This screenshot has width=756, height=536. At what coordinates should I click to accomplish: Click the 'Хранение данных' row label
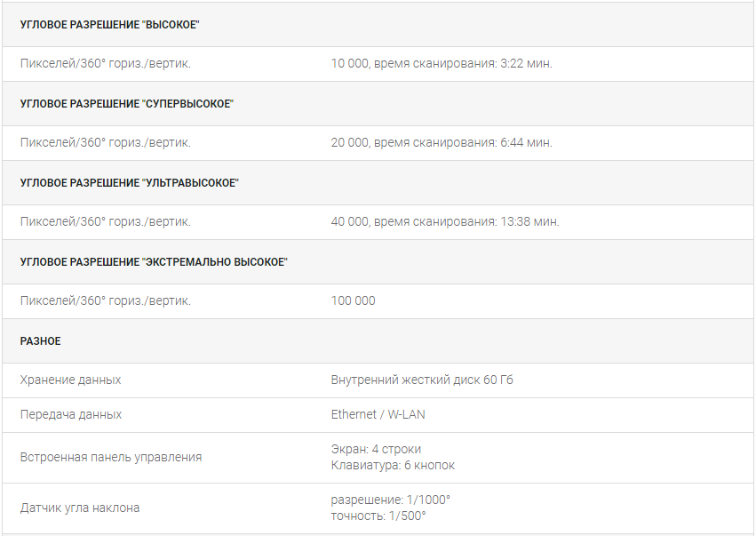coord(70,380)
